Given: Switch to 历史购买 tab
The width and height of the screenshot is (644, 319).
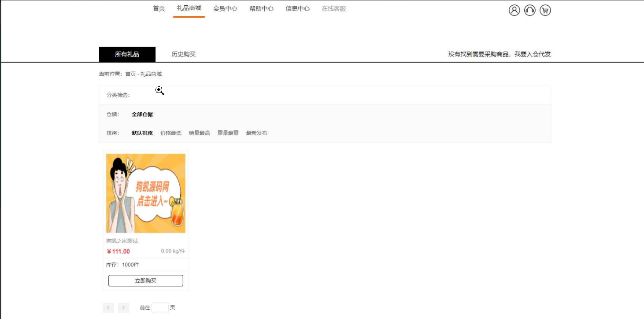Looking at the screenshot, I should tap(184, 54).
